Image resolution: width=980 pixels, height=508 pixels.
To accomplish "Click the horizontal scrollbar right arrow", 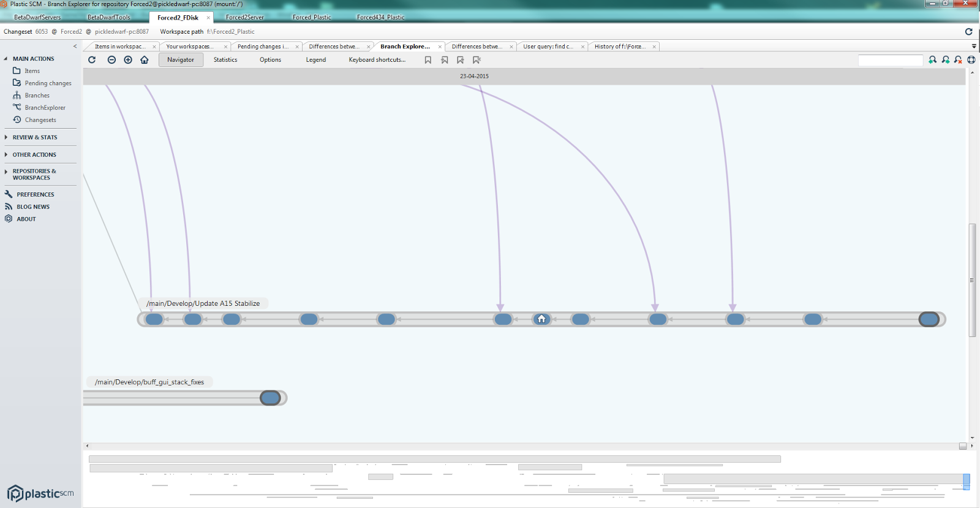I will (972, 445).
